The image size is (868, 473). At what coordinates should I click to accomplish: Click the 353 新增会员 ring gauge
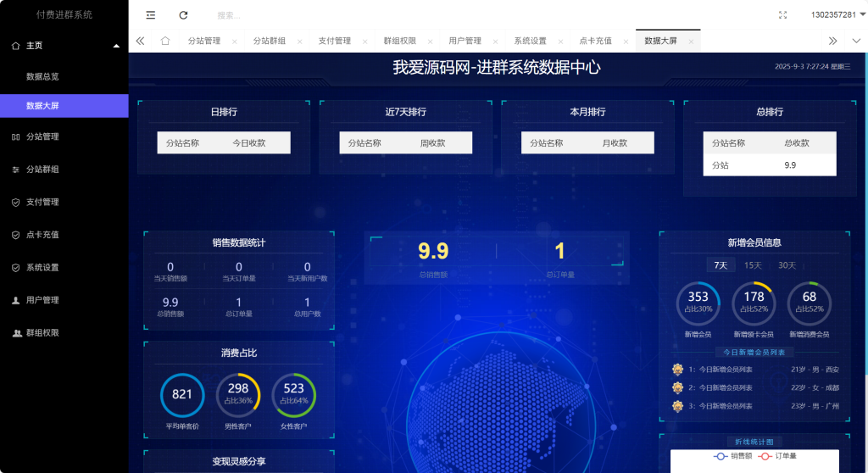click(x=698, y=303)
